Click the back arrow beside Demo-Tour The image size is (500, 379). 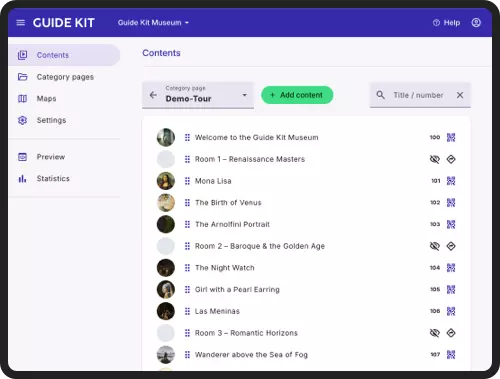(x=153, y=95)
